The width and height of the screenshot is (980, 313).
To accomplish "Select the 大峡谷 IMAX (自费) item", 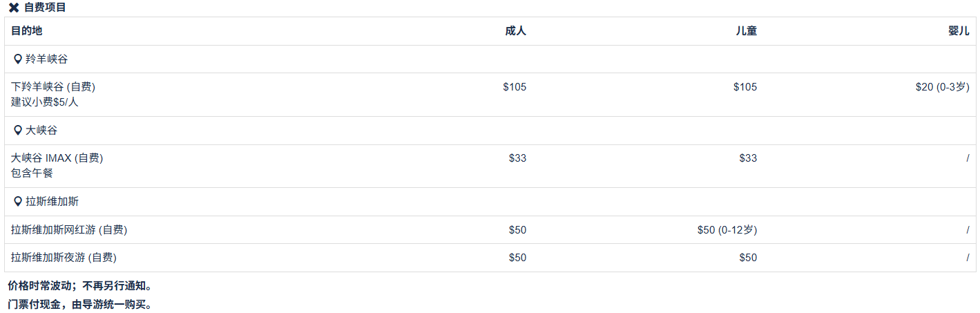I will tap(57, 158).
